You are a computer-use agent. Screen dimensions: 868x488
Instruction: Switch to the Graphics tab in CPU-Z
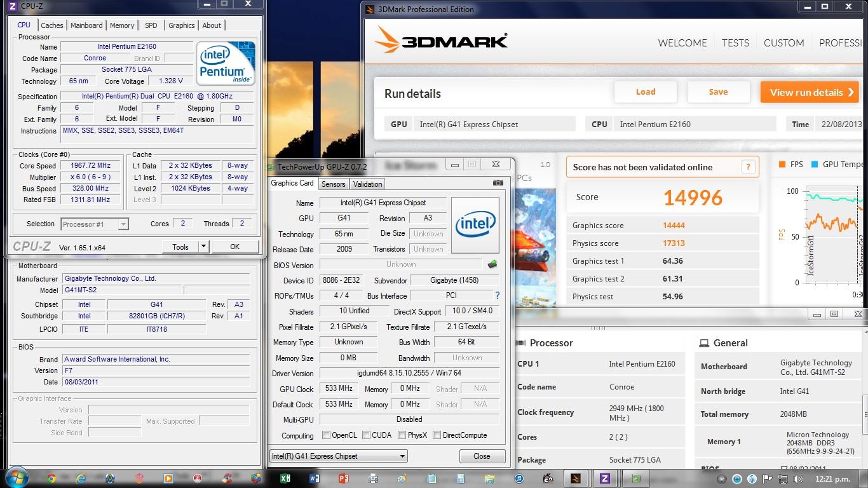pos(182,25)
